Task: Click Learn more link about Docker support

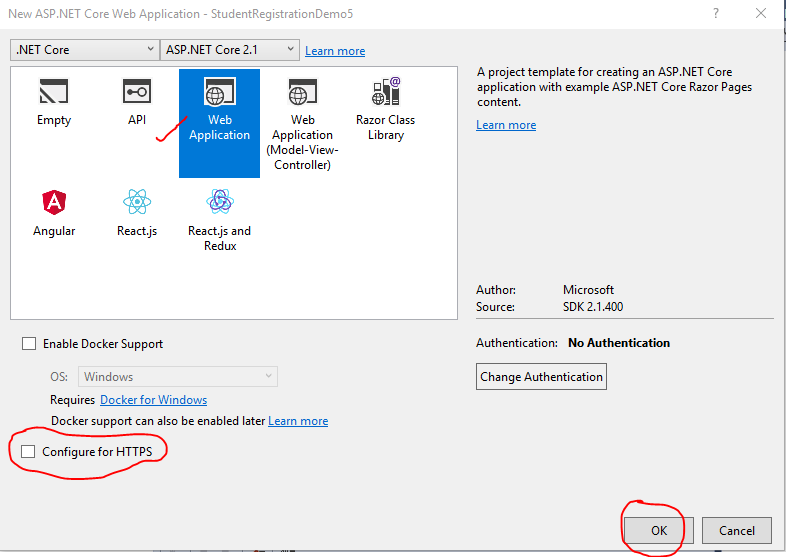Action: pos(298,421)
